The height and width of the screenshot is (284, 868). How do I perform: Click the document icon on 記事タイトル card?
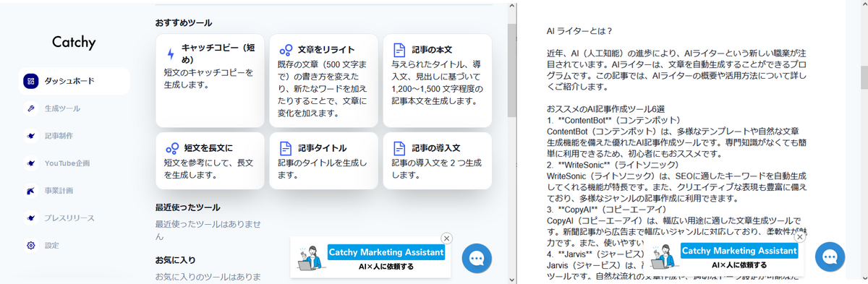click(285, 148)
